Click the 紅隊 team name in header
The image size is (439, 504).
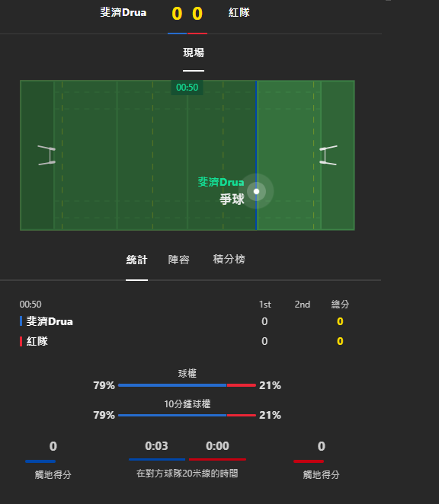[x=239, y=12]
